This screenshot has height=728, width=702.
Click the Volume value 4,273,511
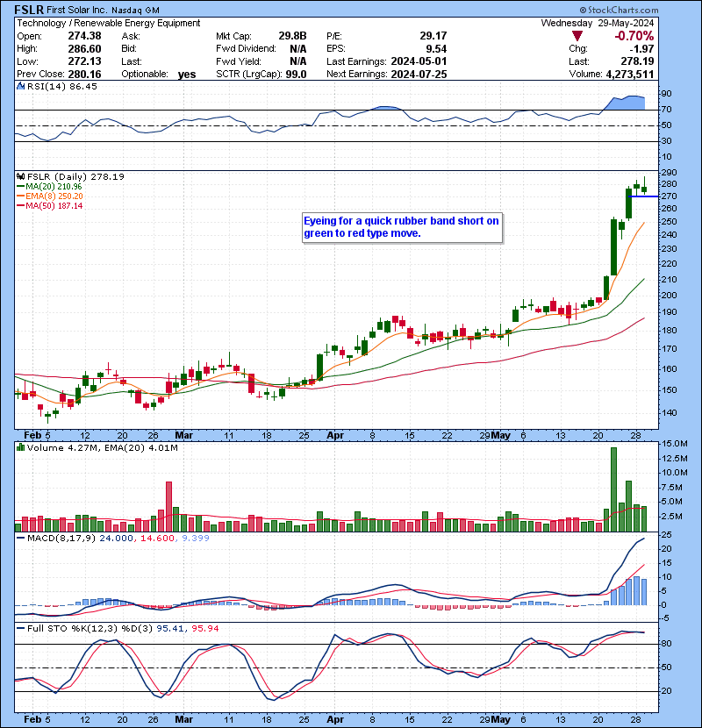coord(630,75)
